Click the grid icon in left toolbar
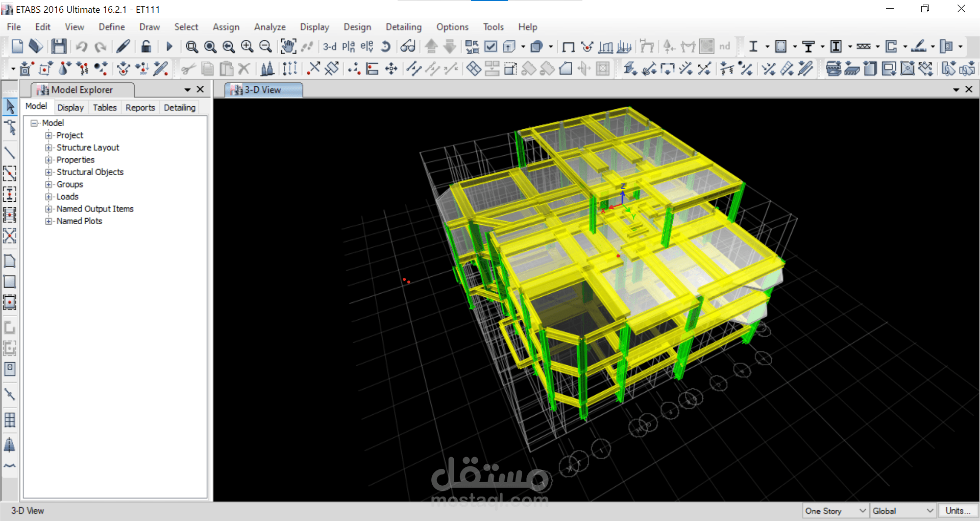Screen dimensions: 980x521 pos(10,420)
